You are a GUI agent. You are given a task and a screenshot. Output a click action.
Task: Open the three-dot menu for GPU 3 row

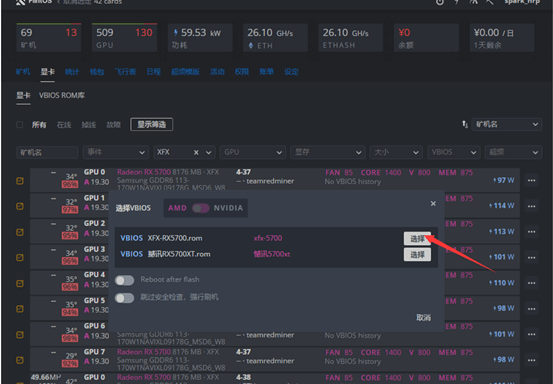tap(531, 257)
